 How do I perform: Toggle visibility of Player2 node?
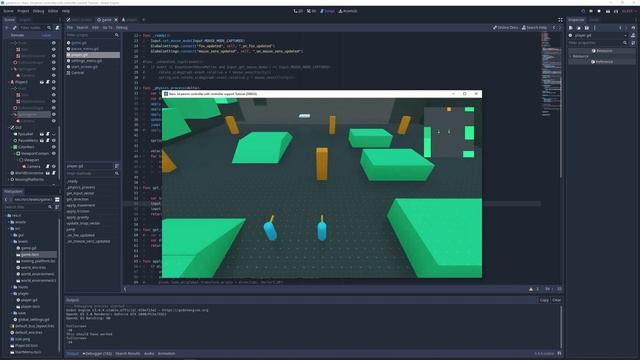[x=54, y=82]
